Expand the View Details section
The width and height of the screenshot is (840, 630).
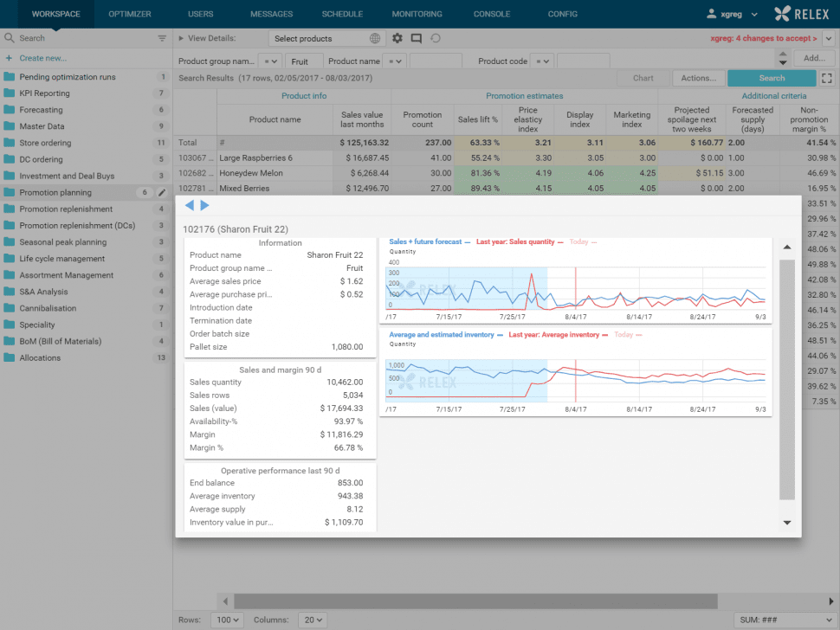182,38
